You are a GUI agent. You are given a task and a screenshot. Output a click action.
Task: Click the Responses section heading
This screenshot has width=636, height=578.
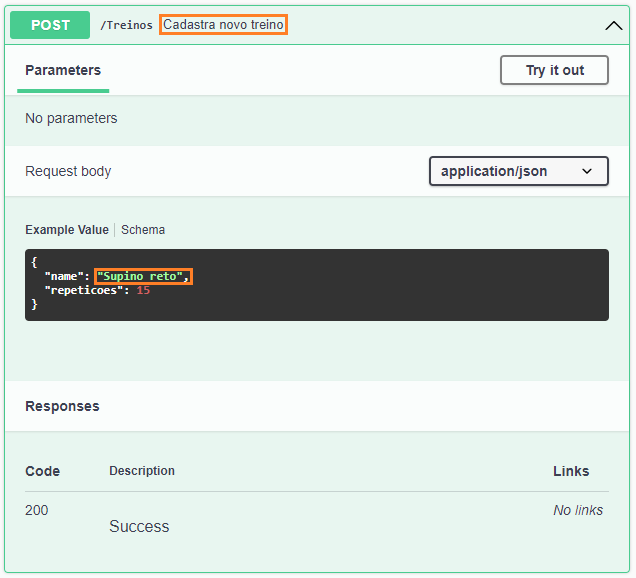click(62, 406)
